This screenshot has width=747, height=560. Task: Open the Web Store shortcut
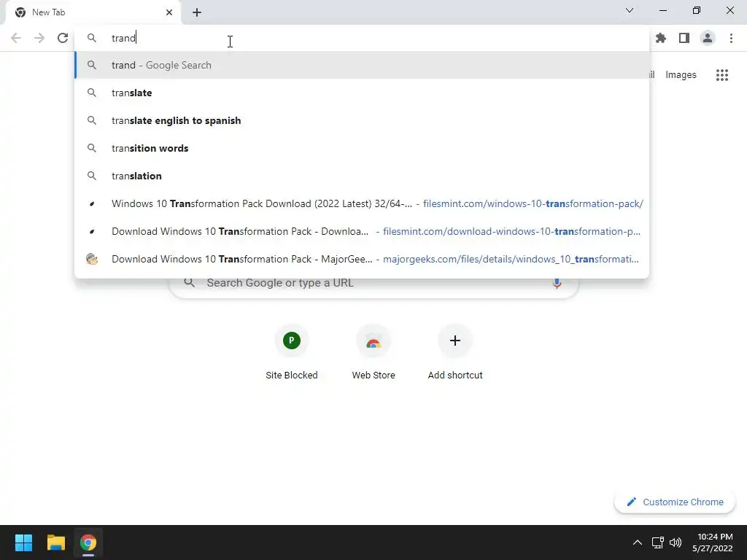point(373,352)
